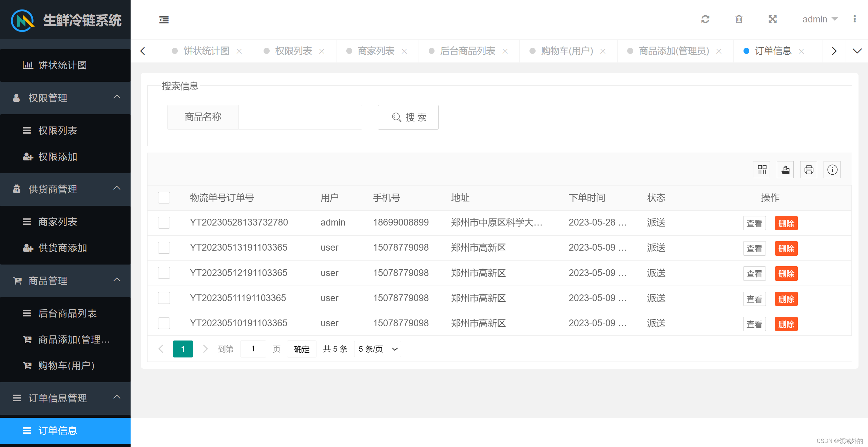The width and height of the screenshot is (868, 447).
Task: Collapse the sidebar with the menu icon
Action: (164, 20)
